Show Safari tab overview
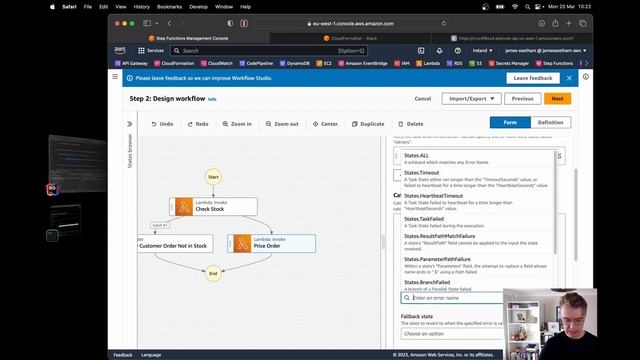Image resolution: width=640 pixels, height=360 pixels. coord(582,24)
